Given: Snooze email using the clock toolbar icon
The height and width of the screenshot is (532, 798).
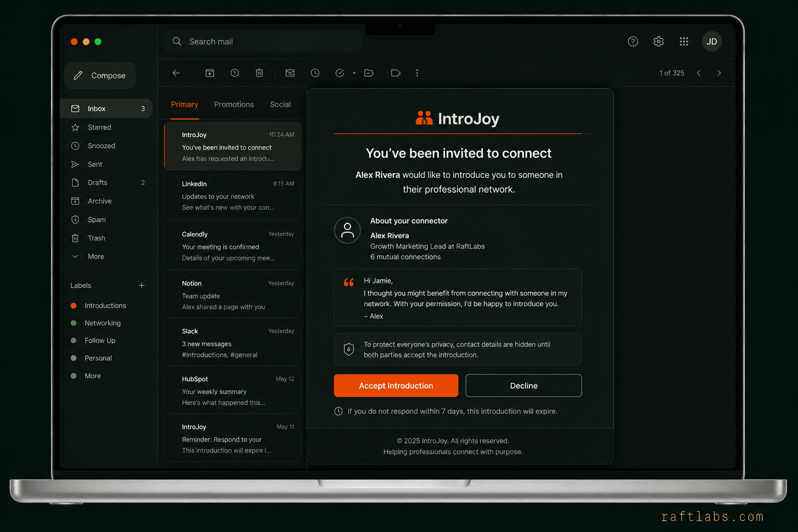Looking at the screenshot, I should coord(315,73).
